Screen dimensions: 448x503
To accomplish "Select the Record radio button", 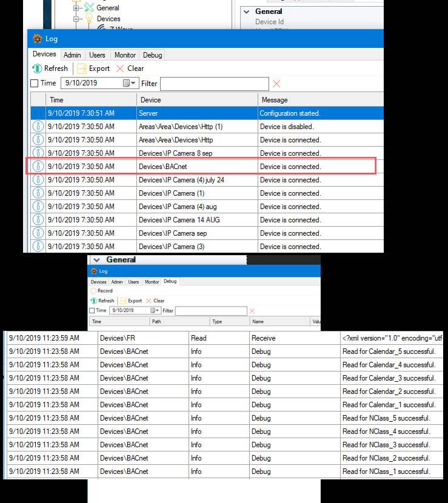I will pos(93,291).
